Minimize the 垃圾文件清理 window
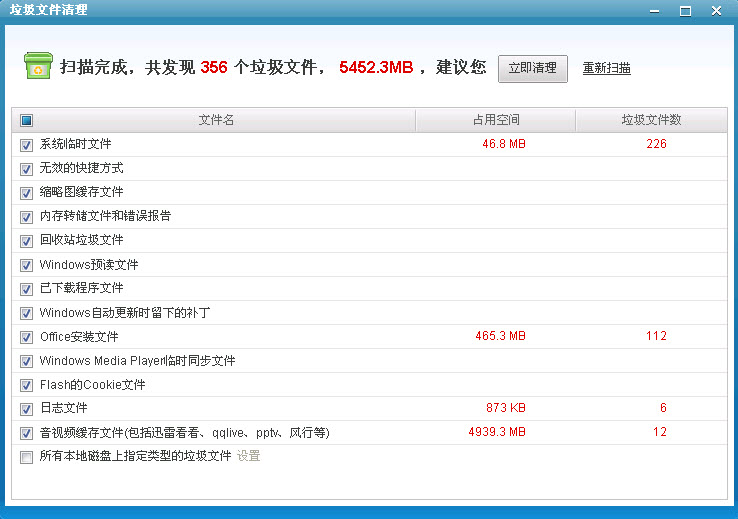Screen dimensions: 738x519 coord(654,10)
